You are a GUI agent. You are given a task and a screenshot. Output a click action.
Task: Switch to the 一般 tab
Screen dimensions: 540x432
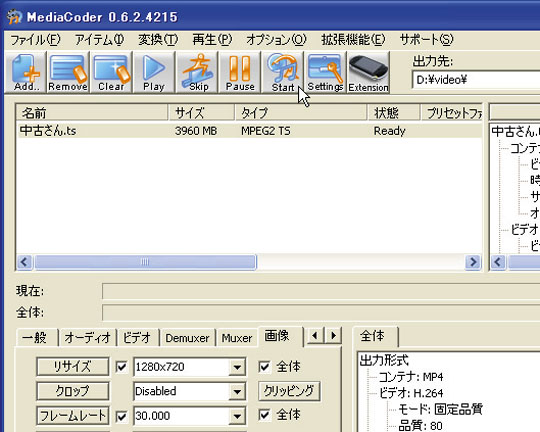37,338
